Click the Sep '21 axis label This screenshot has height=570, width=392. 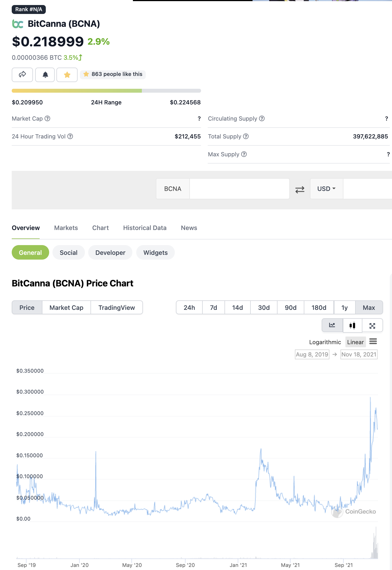point(344,565)
